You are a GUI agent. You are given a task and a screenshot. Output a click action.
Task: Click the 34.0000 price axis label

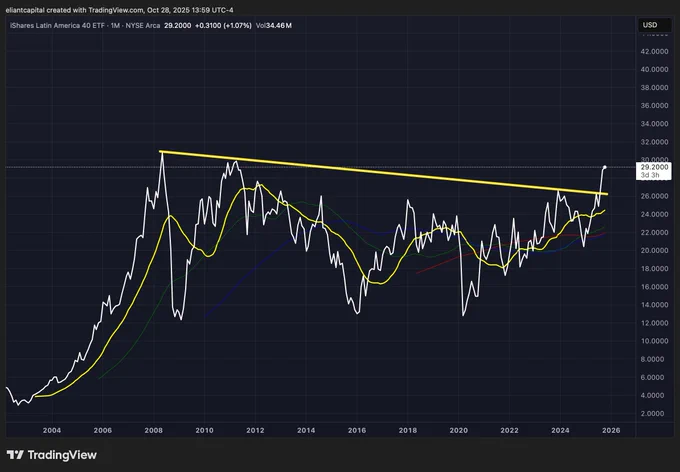click(654, 124)
